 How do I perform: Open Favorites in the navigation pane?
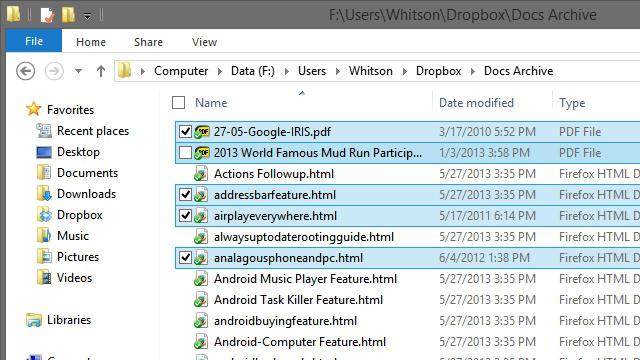[70, 110]
